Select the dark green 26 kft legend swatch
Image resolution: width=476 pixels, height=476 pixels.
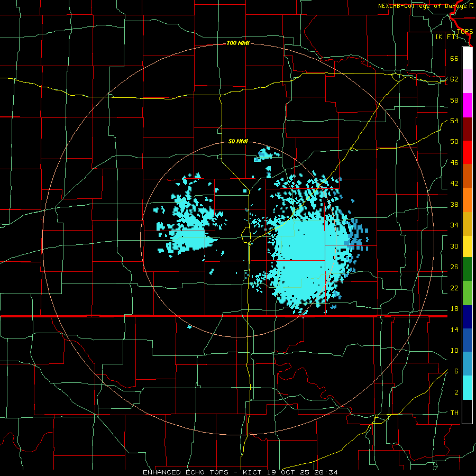467,269
